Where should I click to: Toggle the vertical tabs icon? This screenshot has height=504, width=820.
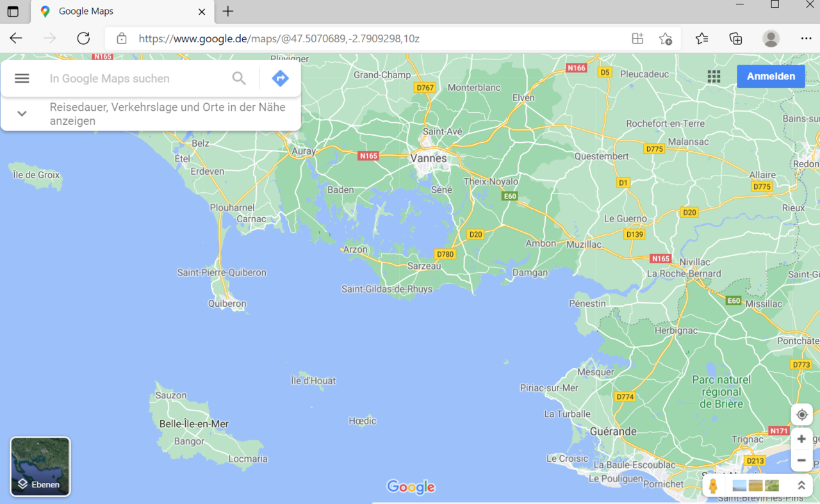point(13,12)
